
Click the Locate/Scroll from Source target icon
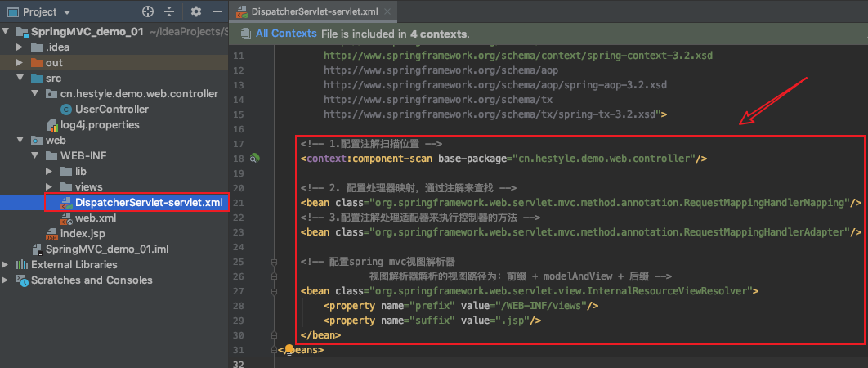(148, 11)
